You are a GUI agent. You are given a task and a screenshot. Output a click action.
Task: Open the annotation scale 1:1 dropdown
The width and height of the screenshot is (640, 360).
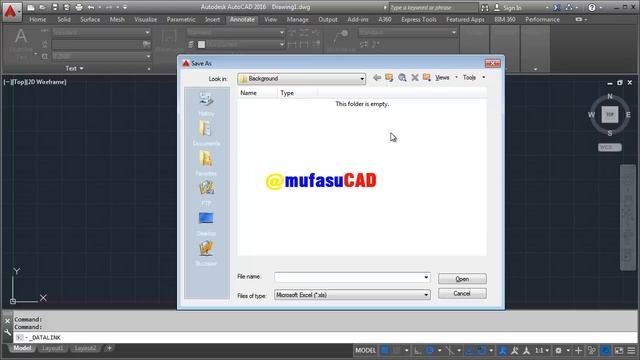[542, 350]
